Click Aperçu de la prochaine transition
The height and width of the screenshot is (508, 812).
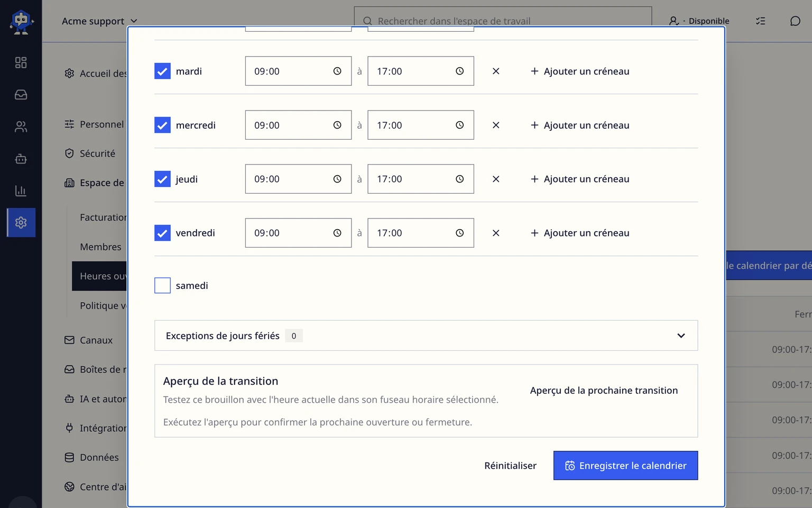pos(604,391)
